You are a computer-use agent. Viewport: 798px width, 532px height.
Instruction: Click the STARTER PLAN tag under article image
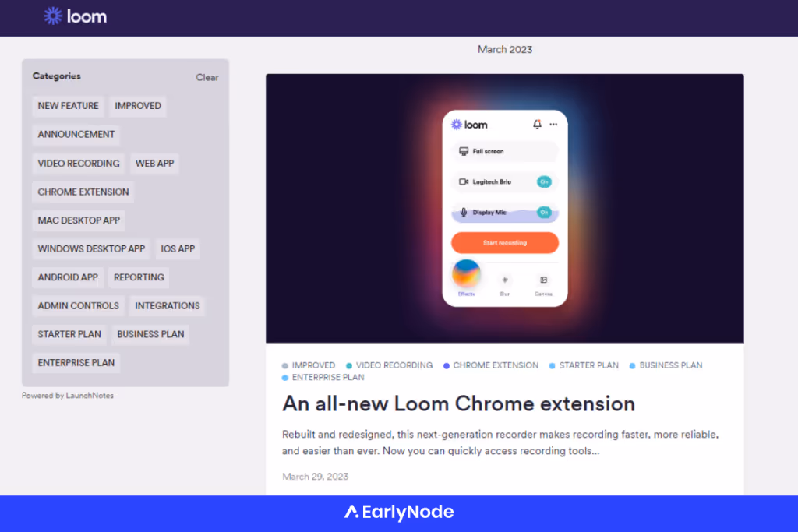pyautogui.click(x=584, y=365)
